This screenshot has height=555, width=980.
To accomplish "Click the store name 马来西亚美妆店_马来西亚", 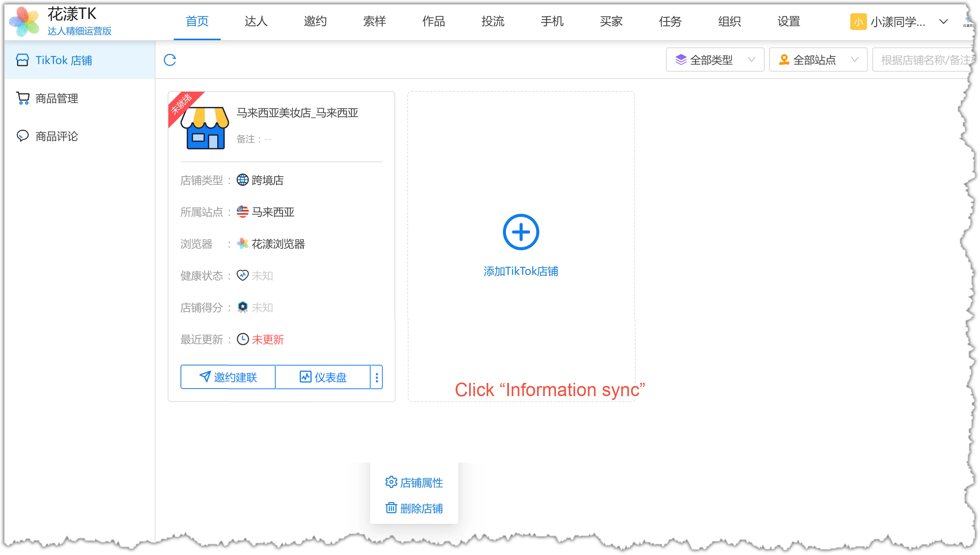I will click(x=297, y=113).
